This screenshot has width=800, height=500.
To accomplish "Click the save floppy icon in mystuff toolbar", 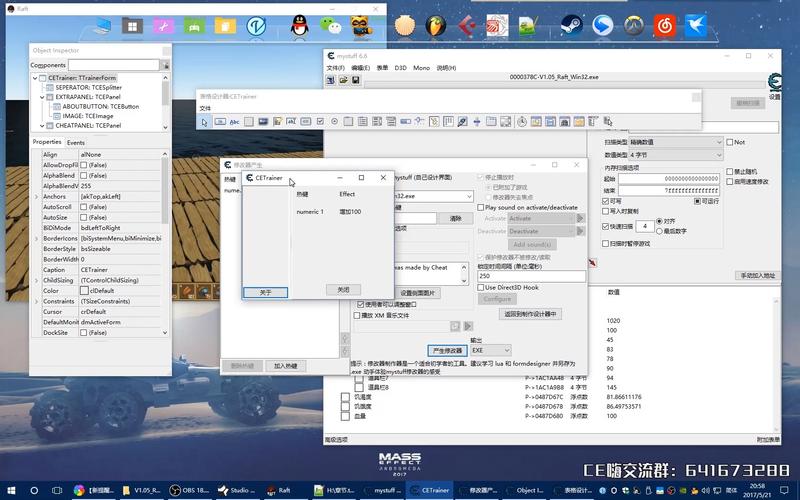I will coord(356,80).
